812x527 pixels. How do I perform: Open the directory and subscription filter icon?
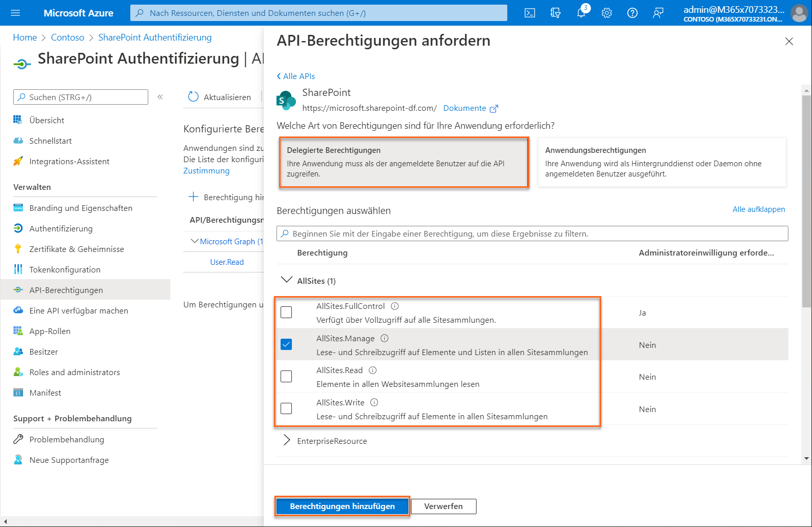pyautogui.click(x=556, y=13)
